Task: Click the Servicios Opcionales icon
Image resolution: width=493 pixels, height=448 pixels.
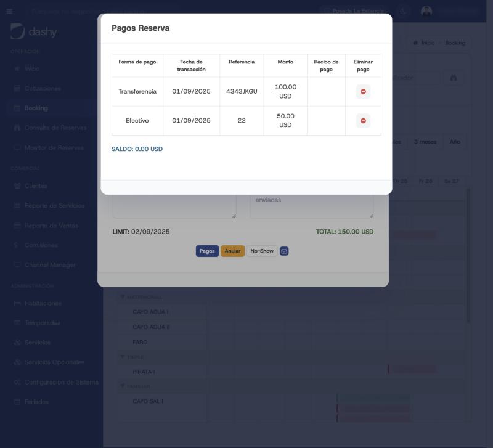Action: tap(17, 362)
